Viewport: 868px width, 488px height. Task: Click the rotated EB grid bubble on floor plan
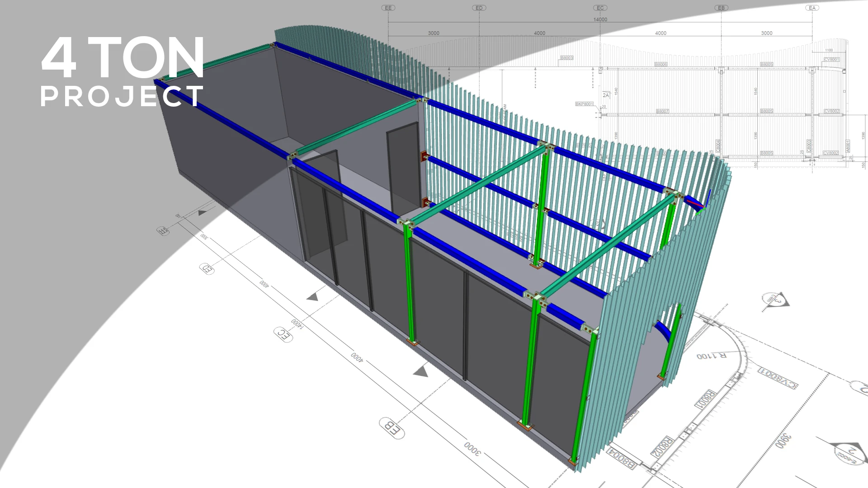[392, 428]
